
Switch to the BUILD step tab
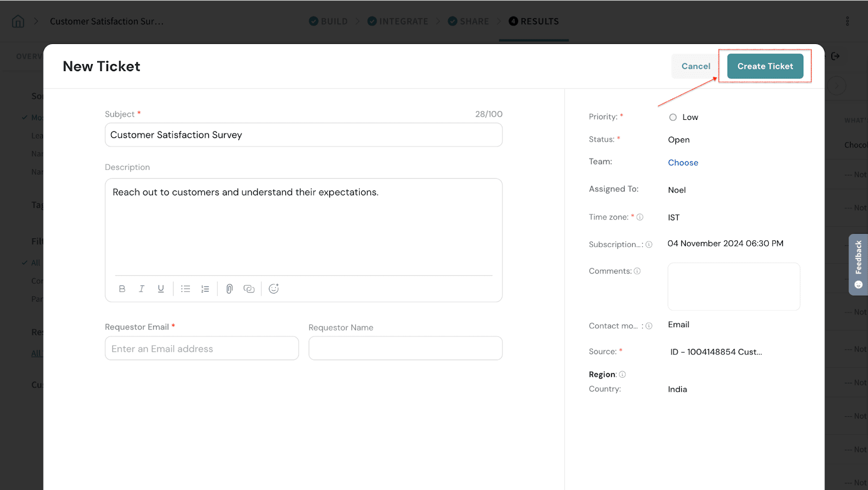[x=328, y=21]
